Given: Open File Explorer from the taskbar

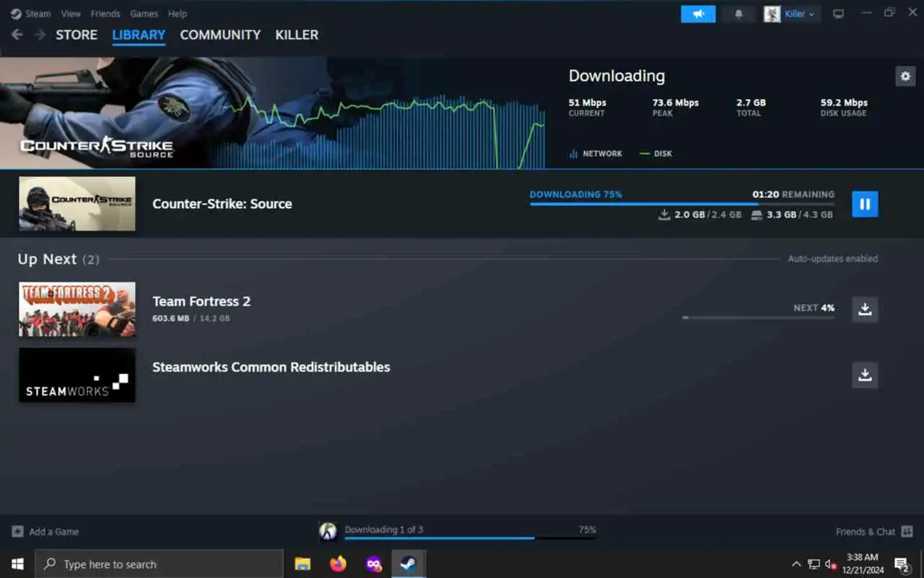Looking at the screenshot, I should (x=302, y=564).
